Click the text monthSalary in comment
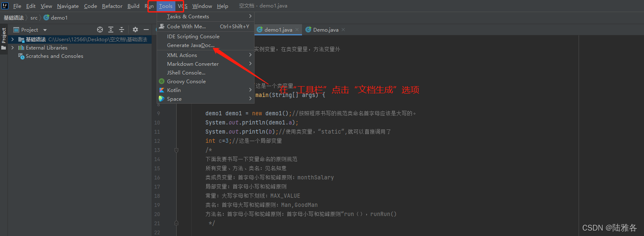644x236 pixels. (315, 177)
